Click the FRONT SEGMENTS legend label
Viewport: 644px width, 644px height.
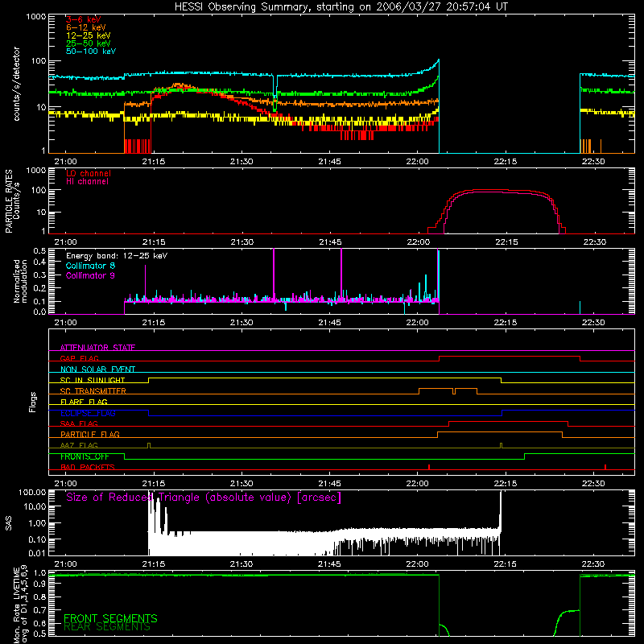click(x=110, y=618)
